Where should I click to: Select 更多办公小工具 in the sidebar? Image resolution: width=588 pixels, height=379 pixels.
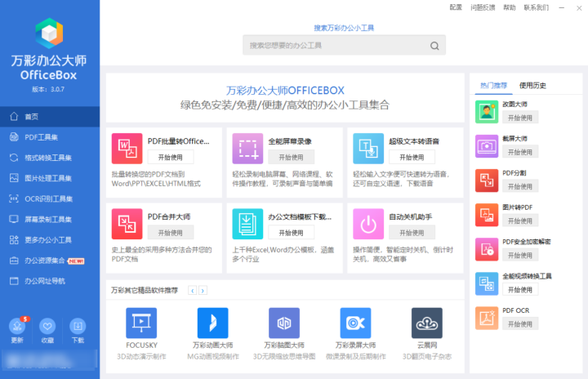coord(50,240)
